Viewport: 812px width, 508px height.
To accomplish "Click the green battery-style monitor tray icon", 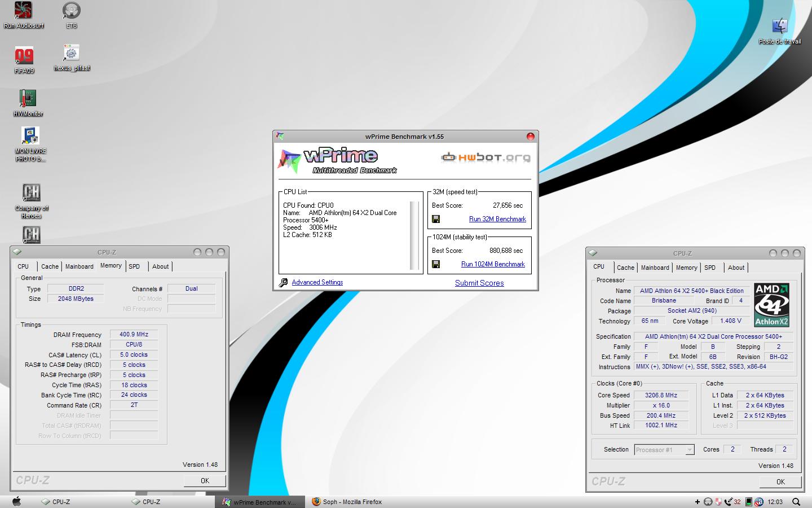I will 749,501.
